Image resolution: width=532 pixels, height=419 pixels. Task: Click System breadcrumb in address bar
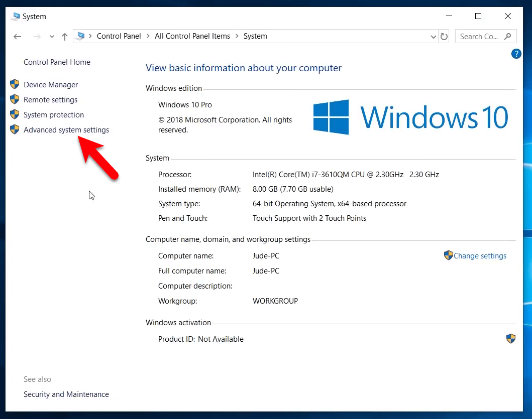255,36
